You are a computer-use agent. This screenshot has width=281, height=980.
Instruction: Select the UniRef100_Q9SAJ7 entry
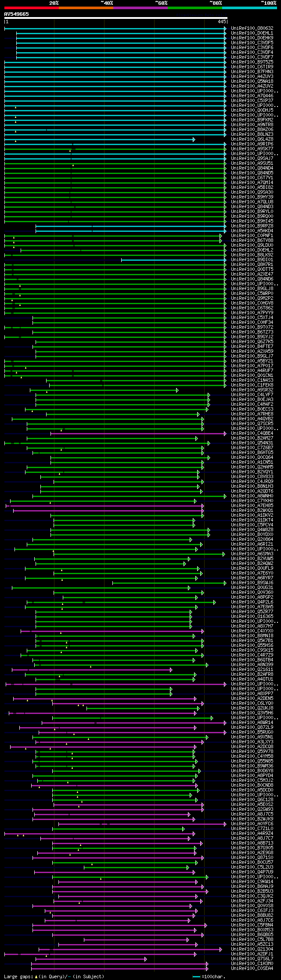click(x=252, y=158)
